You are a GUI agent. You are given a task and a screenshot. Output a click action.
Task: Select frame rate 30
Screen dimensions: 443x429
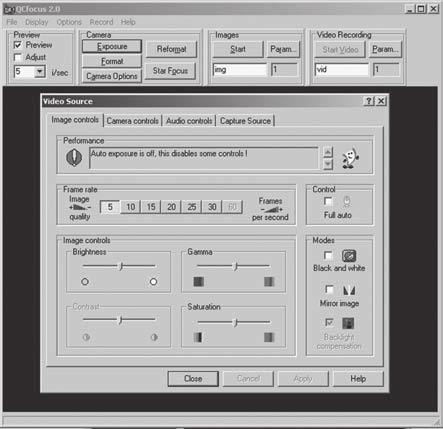click(212, 207)
